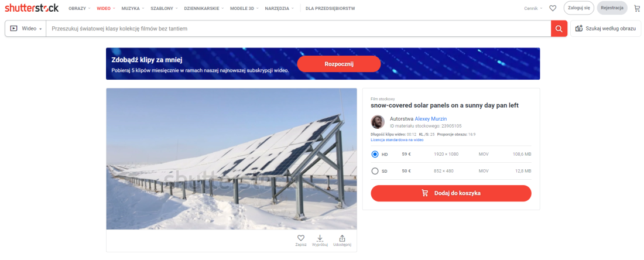Click the Shutterstock logo
The width and height of the screenshot is (644, 260).
pos(32,8)
